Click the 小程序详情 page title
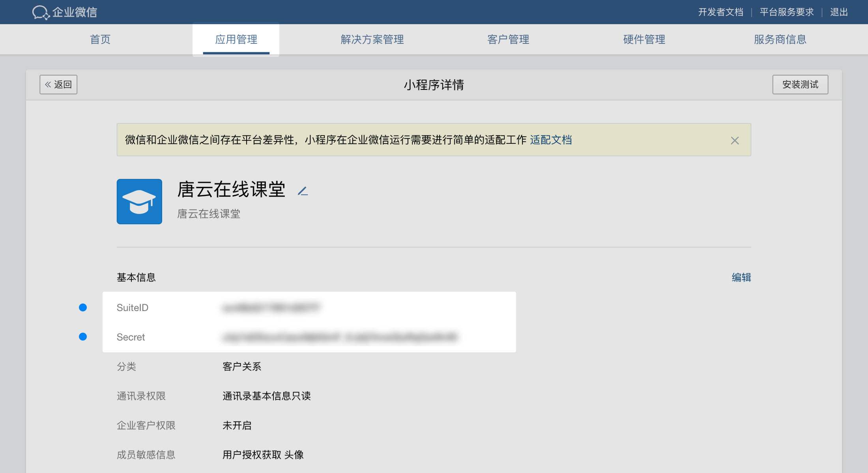Screen dimensions: 868x473 pyautogui.click(x=434, y=85)
